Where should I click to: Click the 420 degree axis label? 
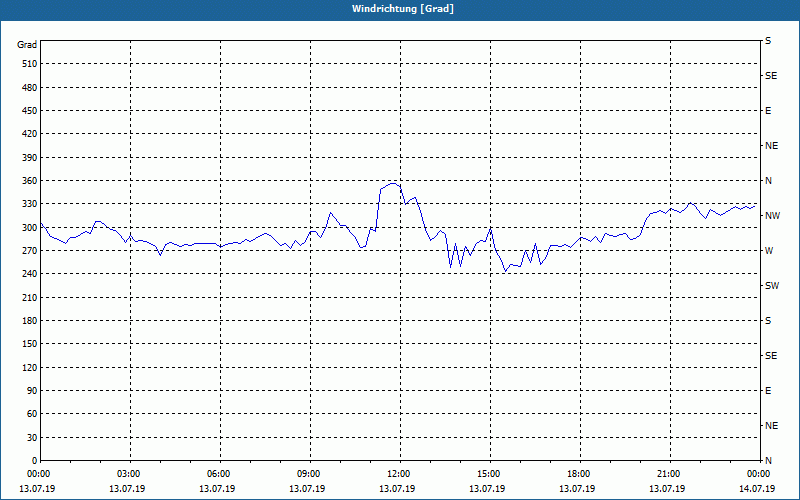click(x=30, y=134)
